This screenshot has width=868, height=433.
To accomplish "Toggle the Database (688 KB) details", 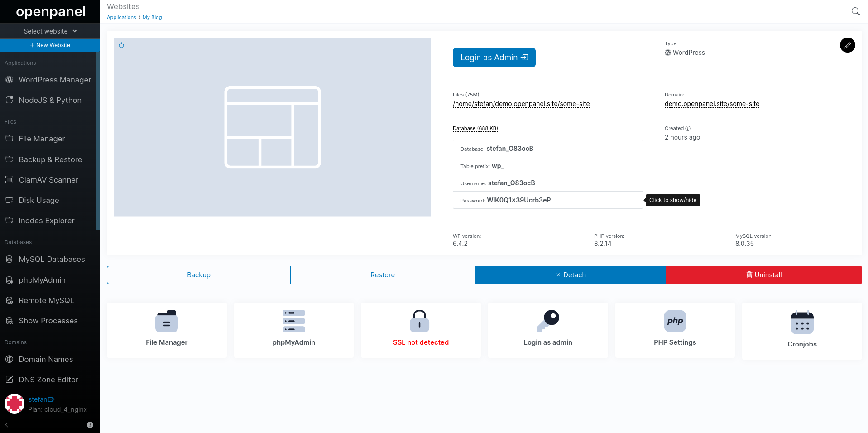I will [475, 128].
